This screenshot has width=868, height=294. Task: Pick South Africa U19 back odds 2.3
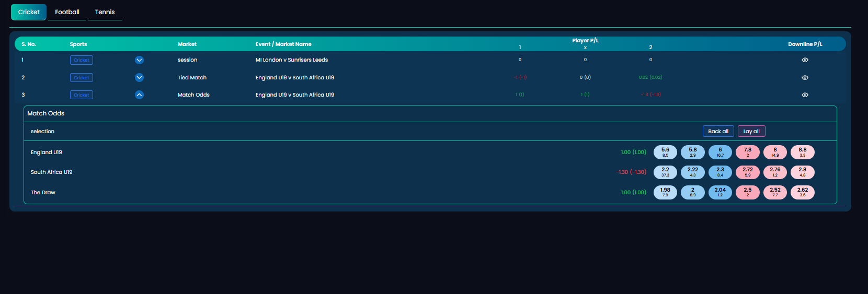click(720, 172)
